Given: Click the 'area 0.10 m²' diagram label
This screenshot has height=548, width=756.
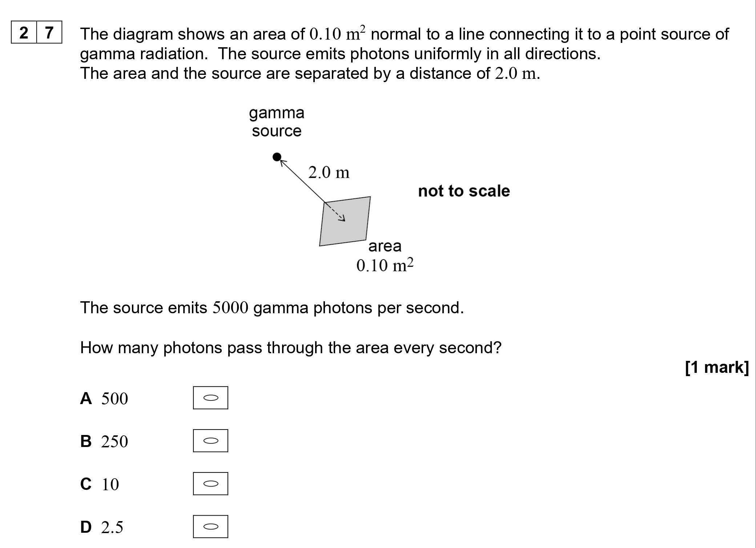Looking at the screenshot, I should (385, 256).
